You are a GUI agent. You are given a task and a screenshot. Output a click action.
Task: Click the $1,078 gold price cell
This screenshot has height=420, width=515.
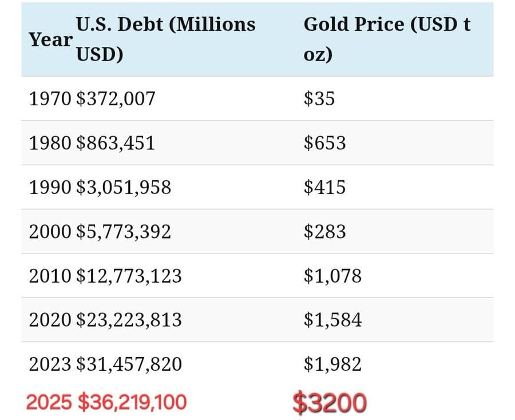click(x=332, y=276)
